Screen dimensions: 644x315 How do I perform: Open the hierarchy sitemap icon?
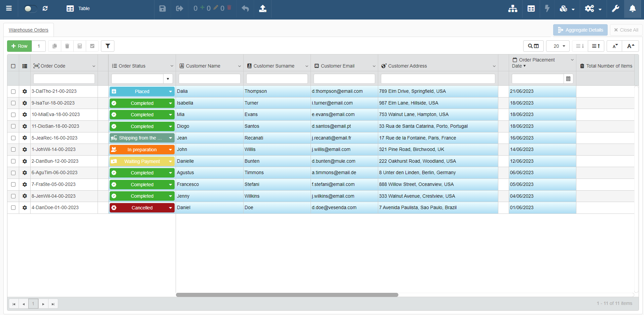coord(512,8)
